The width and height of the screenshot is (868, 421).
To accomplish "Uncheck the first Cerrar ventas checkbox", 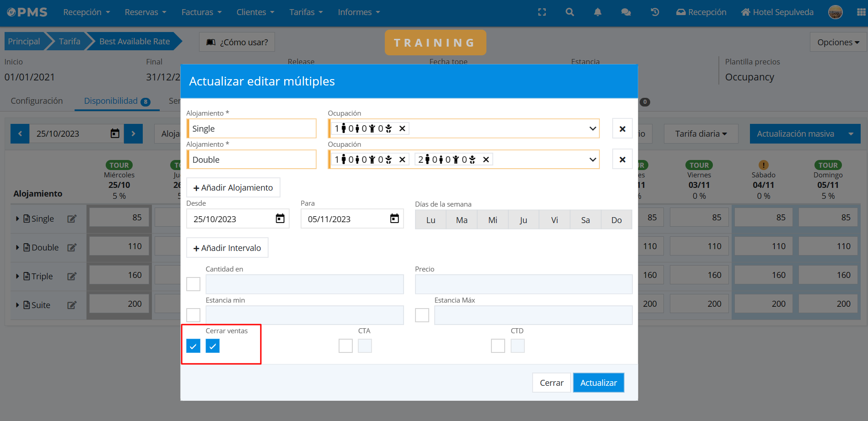I will click(194, 346).
